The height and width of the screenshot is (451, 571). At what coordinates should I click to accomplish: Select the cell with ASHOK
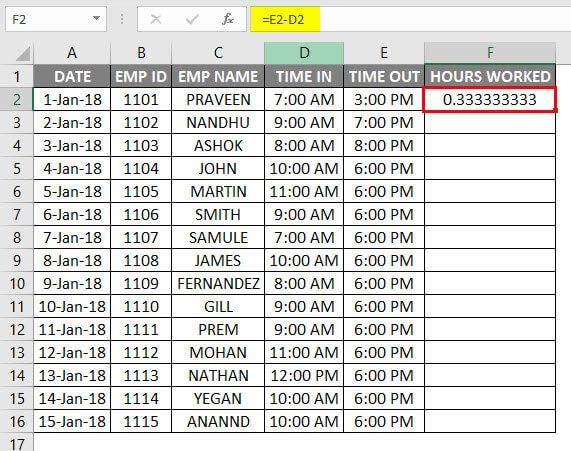pos(218,145)
